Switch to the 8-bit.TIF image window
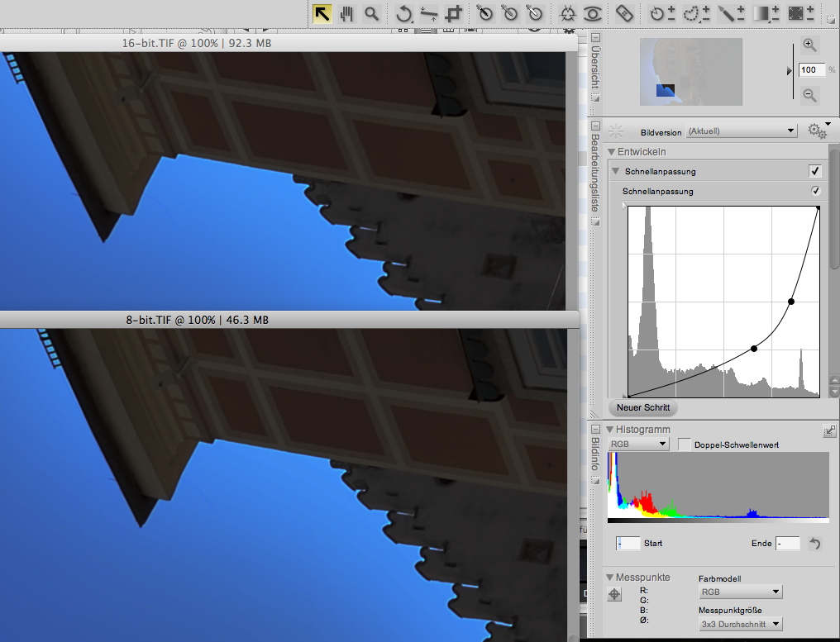The width and height of the screenshot is (840, 642). [192, 319]
